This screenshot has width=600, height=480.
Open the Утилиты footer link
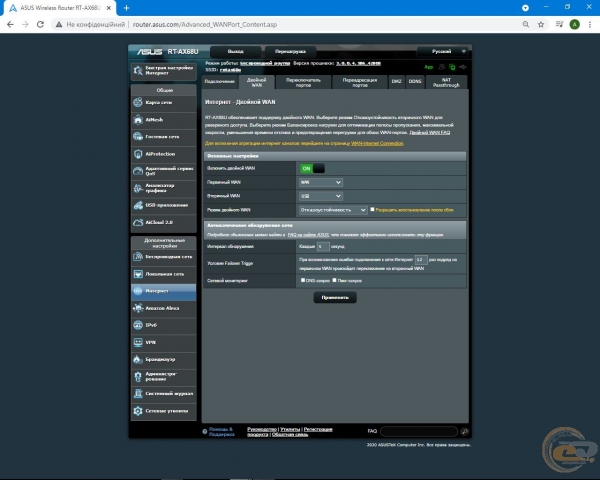(x=290, y=429)
